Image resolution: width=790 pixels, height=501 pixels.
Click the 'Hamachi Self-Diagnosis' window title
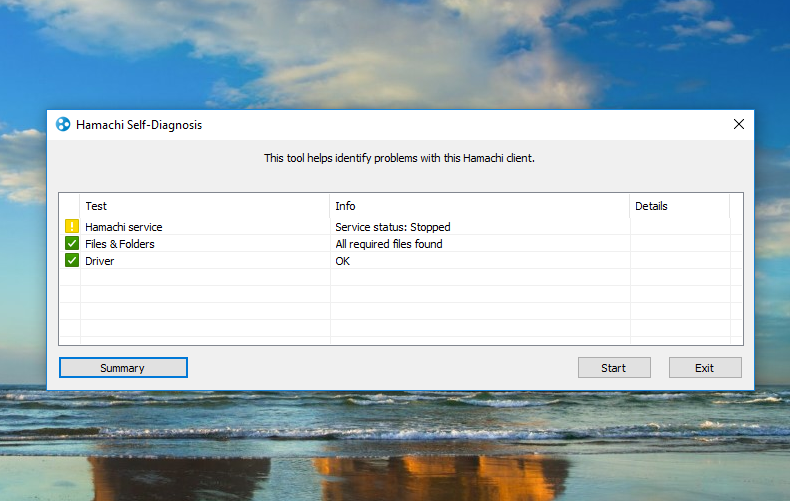click(139, 124)
